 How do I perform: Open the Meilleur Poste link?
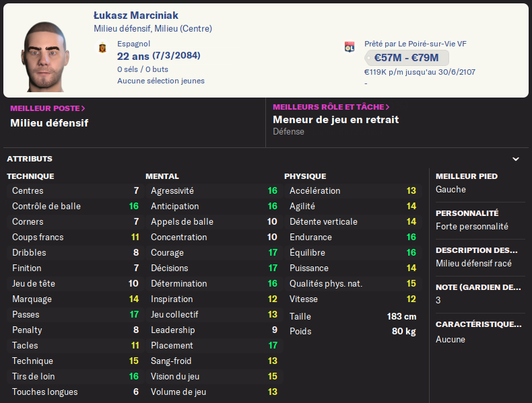coord(48,108)
